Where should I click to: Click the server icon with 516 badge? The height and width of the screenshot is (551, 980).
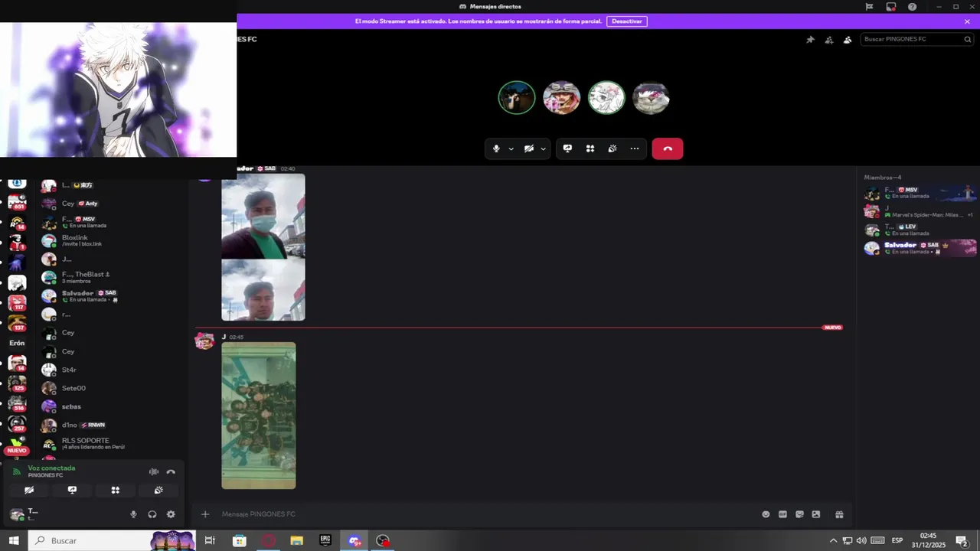[x=17, y=403]
